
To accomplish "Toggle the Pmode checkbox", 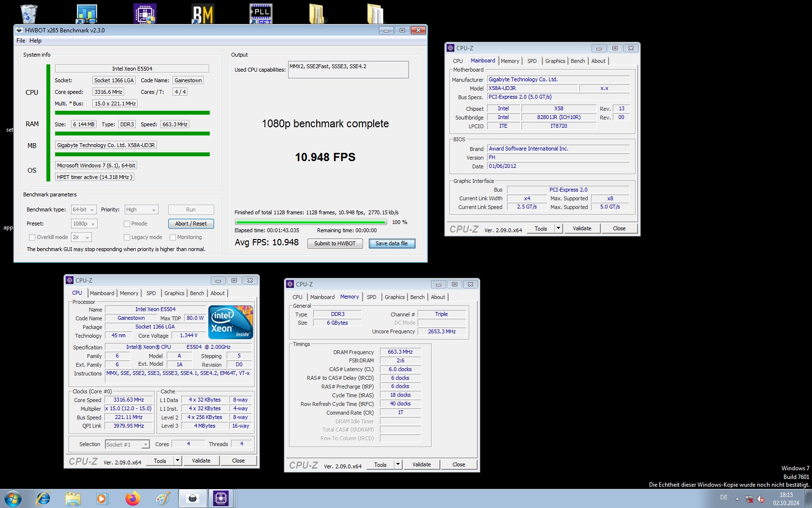I will tap(127, 224).
